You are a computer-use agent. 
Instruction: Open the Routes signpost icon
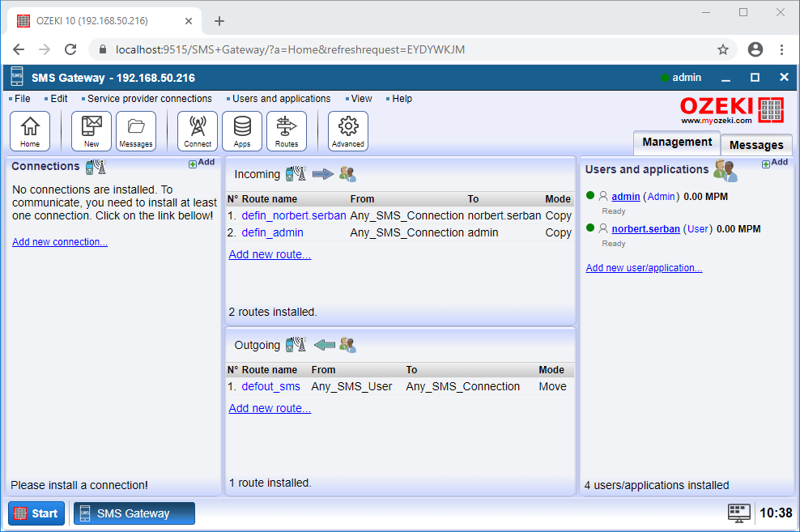point(287,131)
